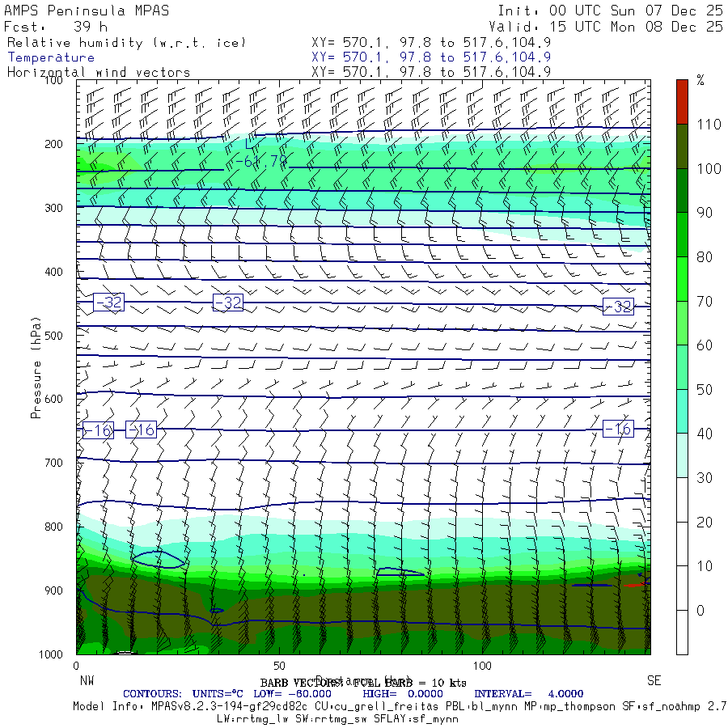
Task: Select the green color bar segment between 80 and 90
Action: pos(682,235)
